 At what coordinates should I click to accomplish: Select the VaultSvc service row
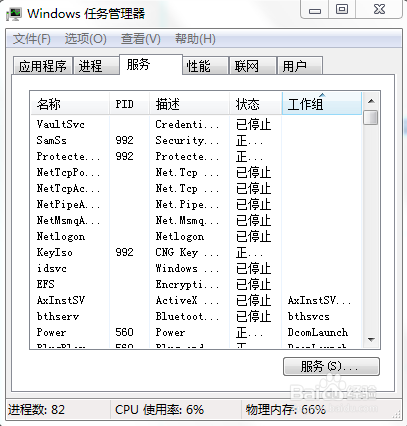tap(196, 124)
